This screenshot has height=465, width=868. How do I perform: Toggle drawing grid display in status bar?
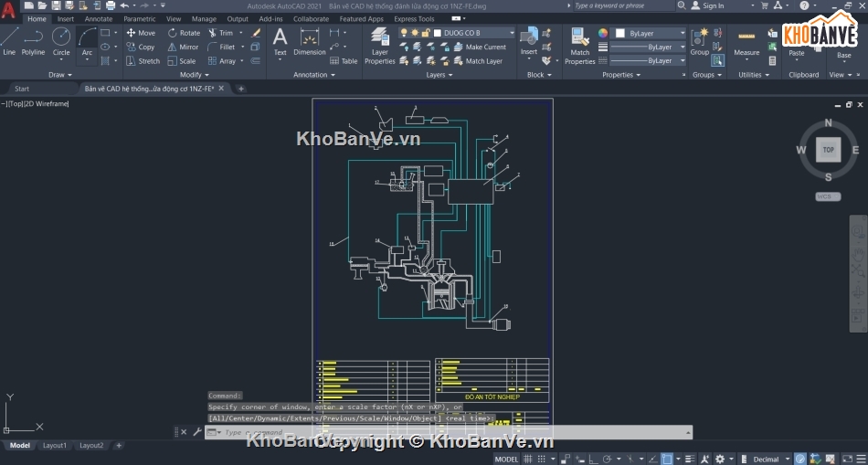tap(528, 459)
